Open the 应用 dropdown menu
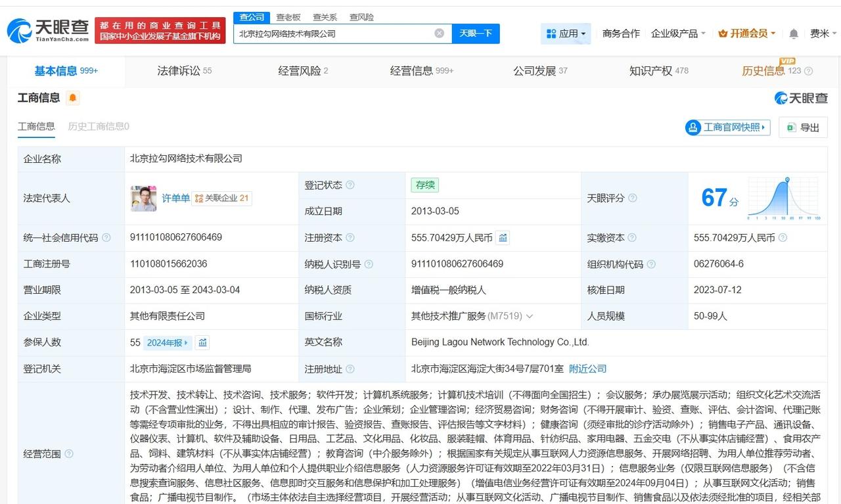Viewport: 841px width, 504px height. (566, 34)
